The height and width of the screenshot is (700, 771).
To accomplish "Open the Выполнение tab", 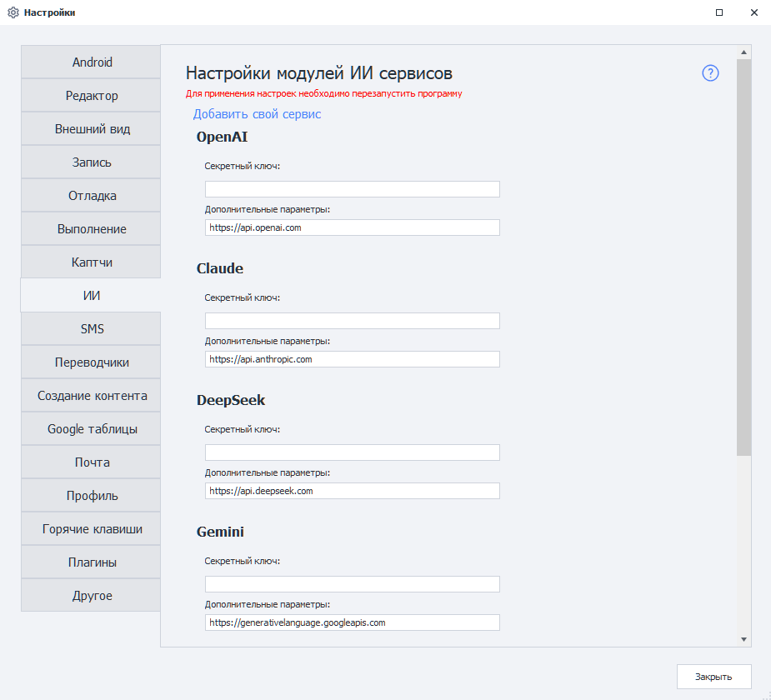I will click(x=91, y=229).
